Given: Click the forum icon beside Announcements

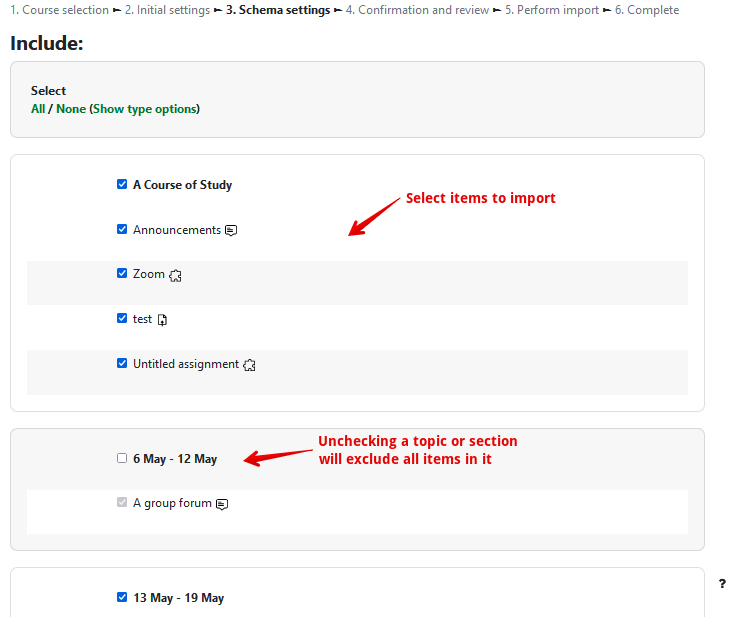Looking at the screenshot, I should (x=231, y=230).
